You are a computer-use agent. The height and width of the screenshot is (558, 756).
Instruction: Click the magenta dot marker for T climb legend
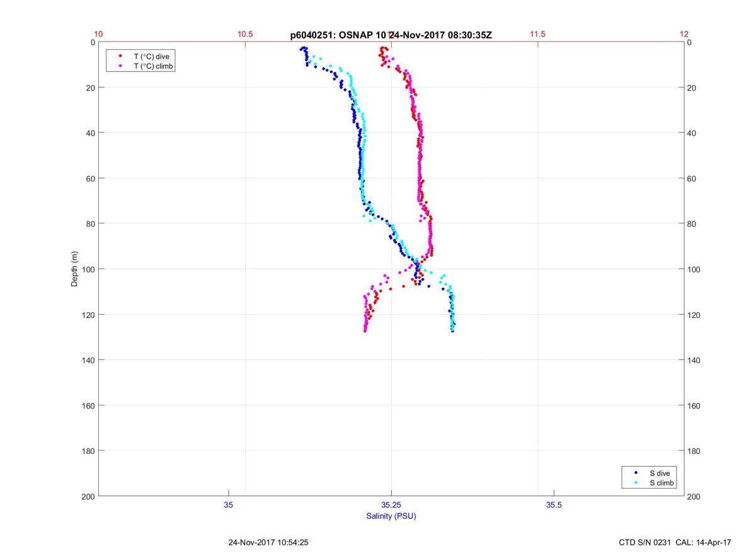[120, 66]
